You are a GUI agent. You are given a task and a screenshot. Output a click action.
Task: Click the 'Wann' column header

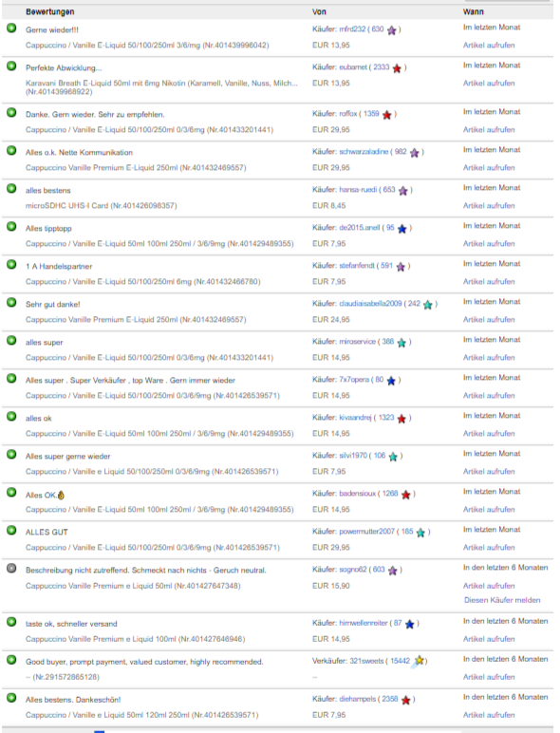(474, 11)
